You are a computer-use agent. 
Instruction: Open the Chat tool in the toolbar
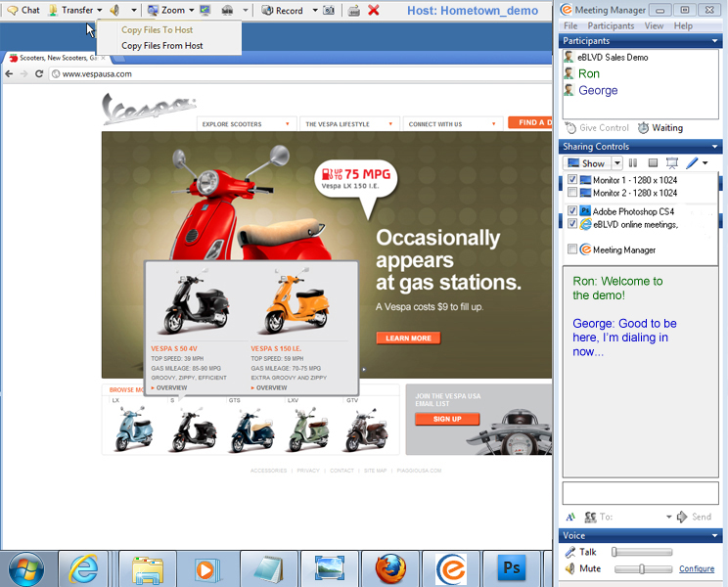pyautogui.click(x=23, y=10)
